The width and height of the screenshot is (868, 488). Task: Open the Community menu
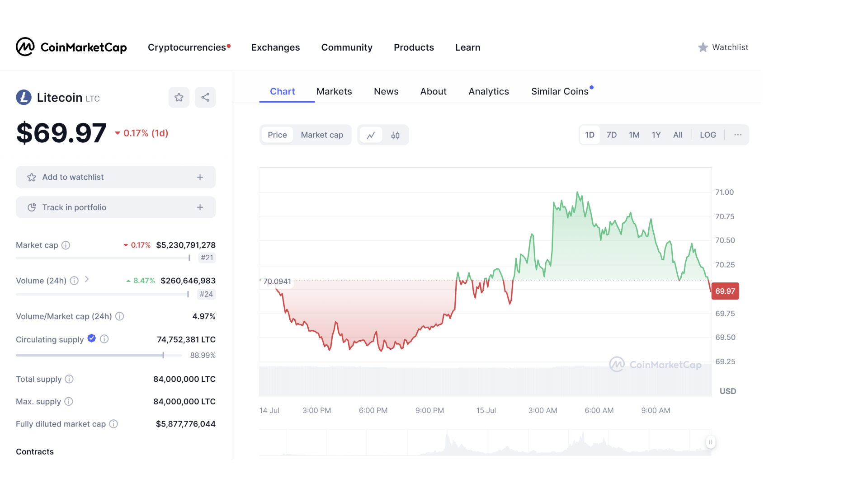coord(347,47)
